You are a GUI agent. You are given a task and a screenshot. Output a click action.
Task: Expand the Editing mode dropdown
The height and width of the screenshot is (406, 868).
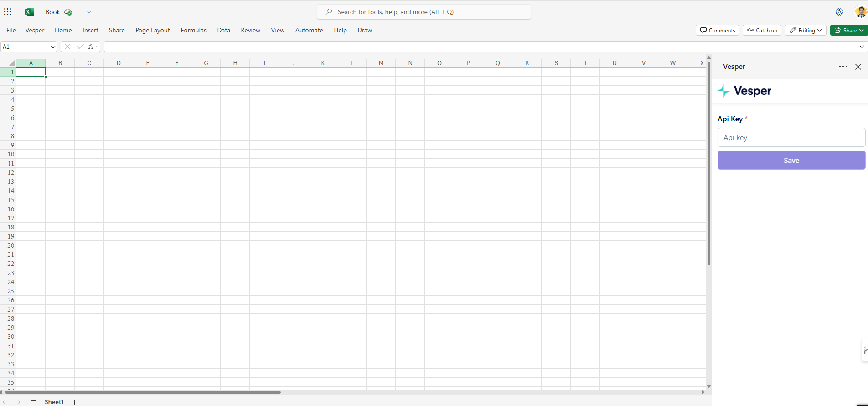(806, 30)
